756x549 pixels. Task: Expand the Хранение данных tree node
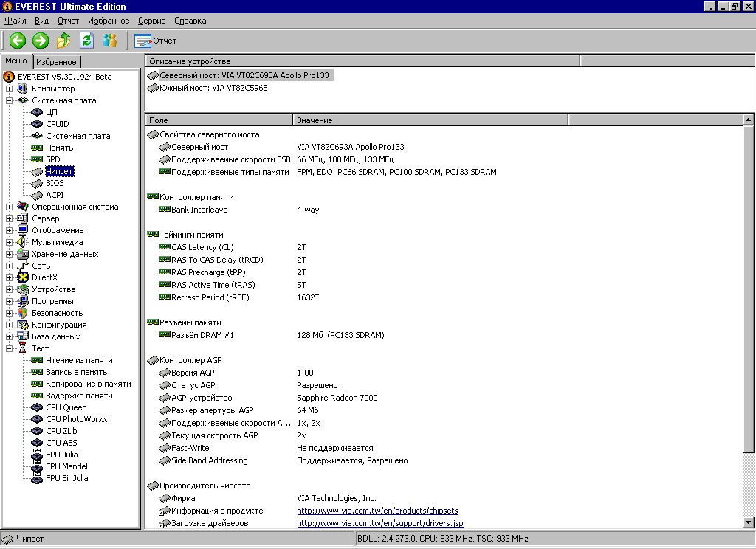10,254
